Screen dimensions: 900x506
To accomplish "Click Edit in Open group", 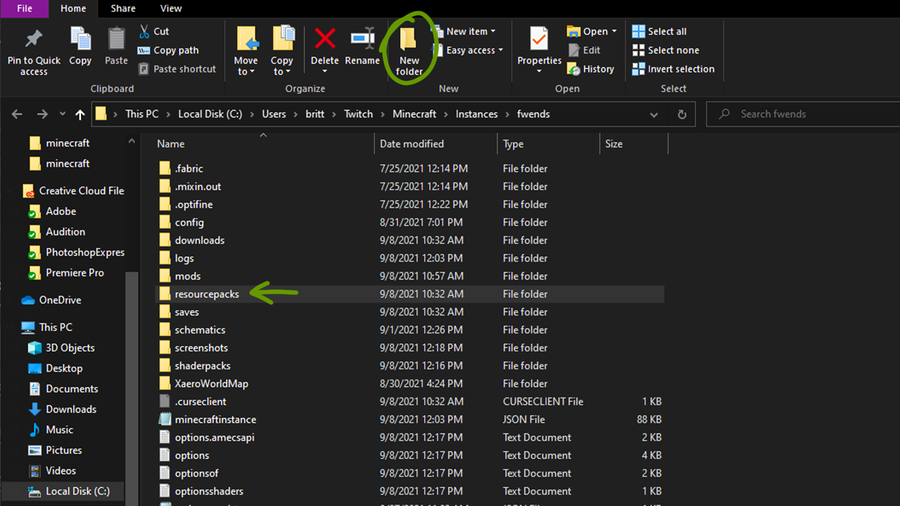I will (584, 50).
